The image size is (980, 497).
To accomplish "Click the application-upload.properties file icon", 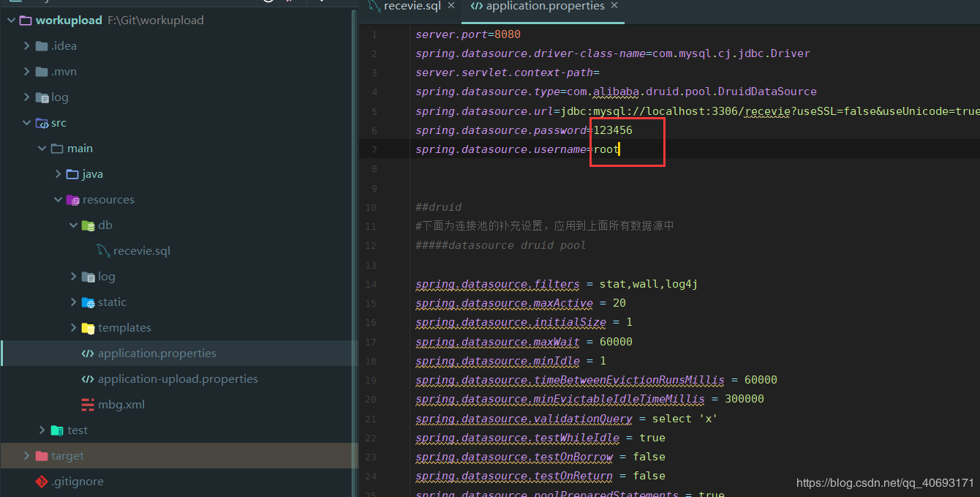I will click(x=88, y=379).
